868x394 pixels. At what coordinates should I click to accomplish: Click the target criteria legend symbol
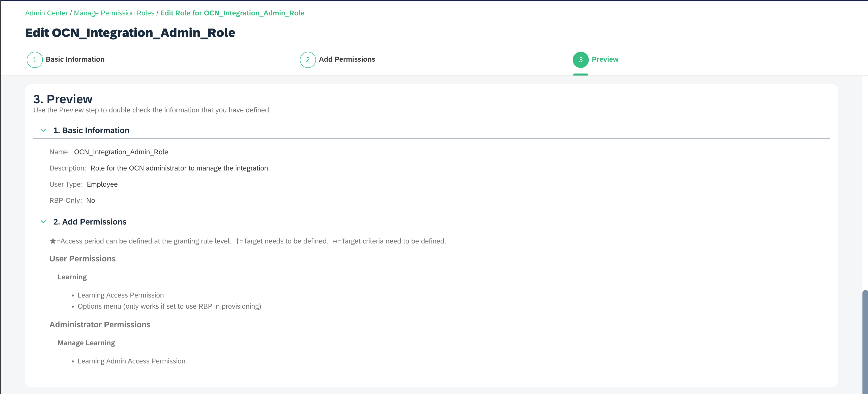tap(335, 241)
